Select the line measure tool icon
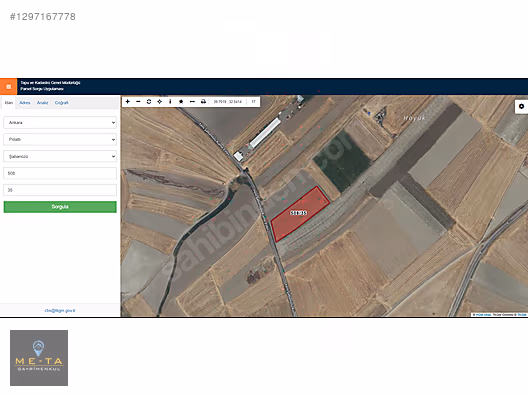The height and width of the screenshot is (396, 528). (x=192, y=101)
